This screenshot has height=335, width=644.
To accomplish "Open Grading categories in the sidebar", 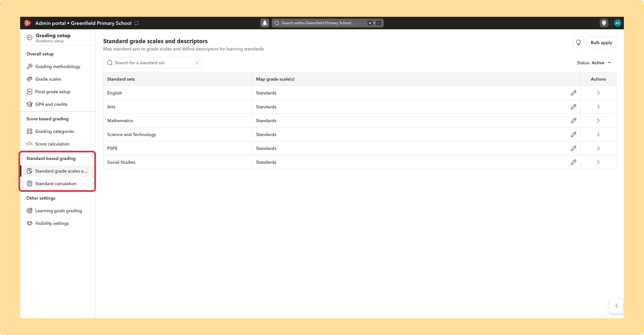I will (58, 131).
